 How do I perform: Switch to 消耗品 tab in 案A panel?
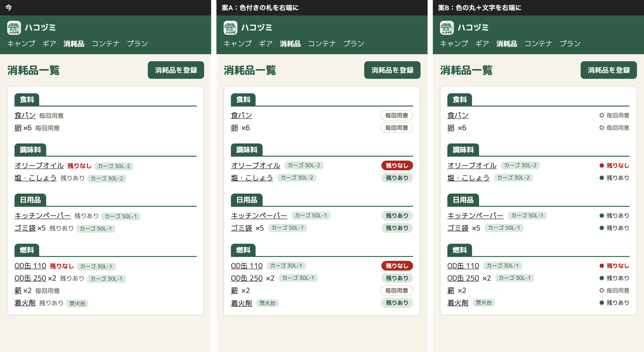(290, 44)
